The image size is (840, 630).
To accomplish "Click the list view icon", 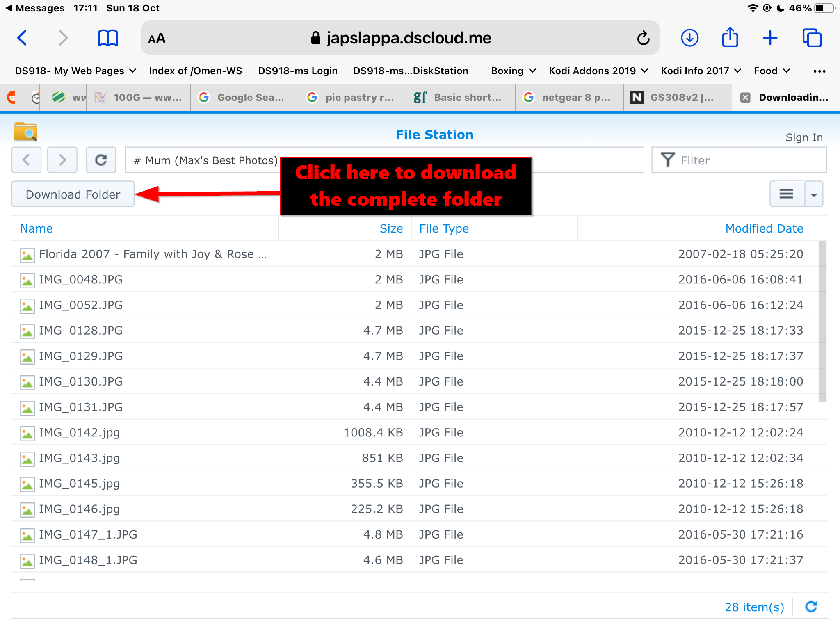I will (x=787, y=194).
